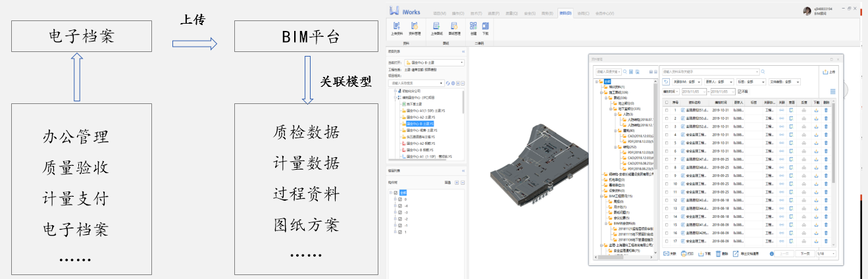Check the row 10 checkbox
Image resolution: width=868 pixels, height=279 pixels.
coord(666,184)
